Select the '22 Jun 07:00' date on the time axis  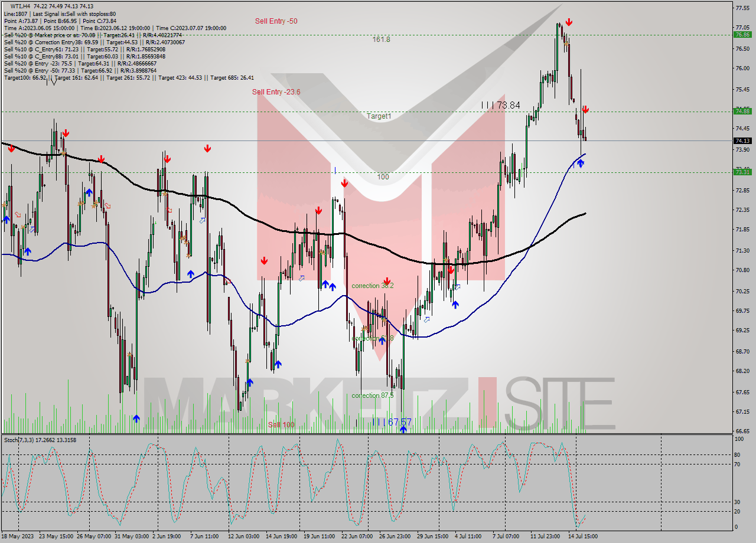[x=357, y=537]
